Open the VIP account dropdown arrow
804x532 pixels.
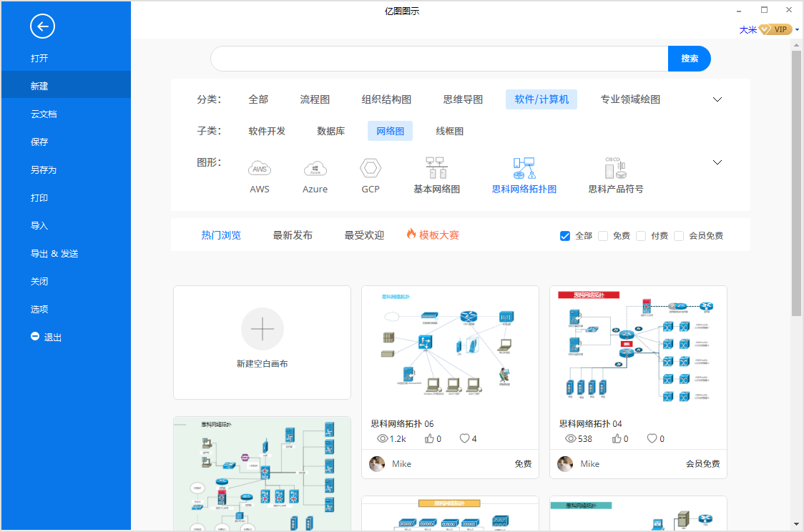797,30
